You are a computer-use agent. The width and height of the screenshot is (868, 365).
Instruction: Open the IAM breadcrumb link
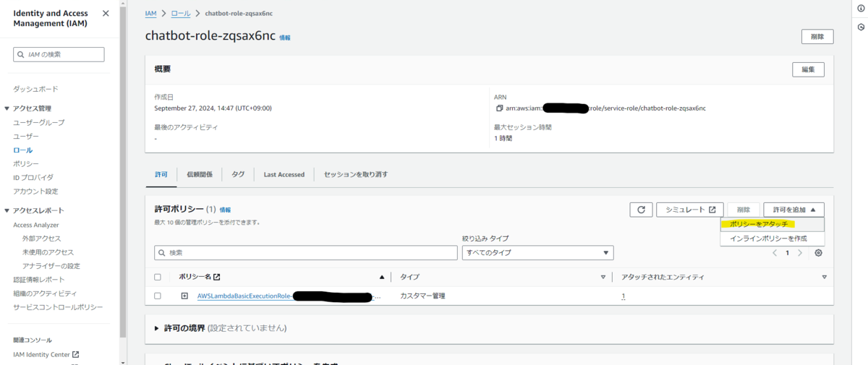[x=150, y=14]
